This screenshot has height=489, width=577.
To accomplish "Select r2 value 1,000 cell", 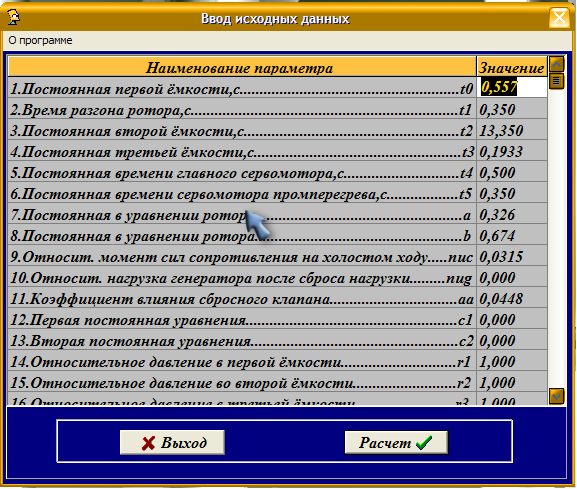I will (512, 382).
